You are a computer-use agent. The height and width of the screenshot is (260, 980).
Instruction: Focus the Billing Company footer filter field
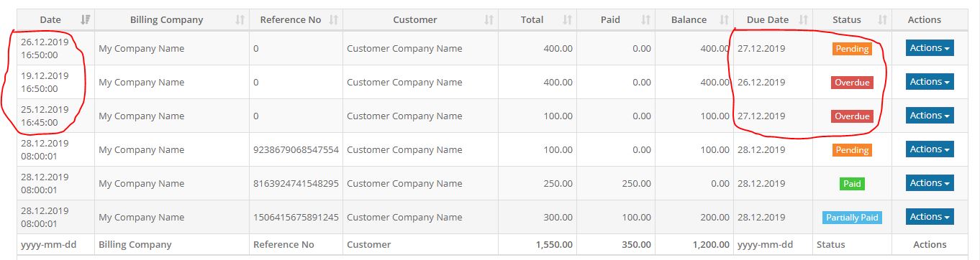[x=172, y=245]
